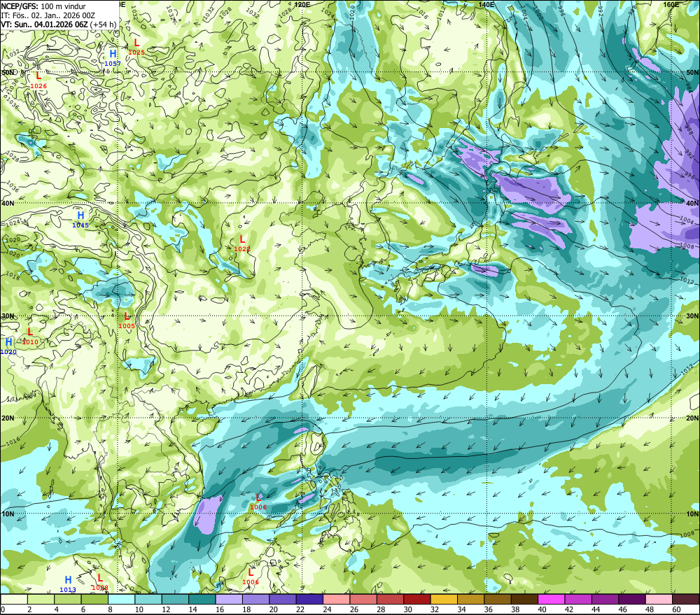Click the L 1025 low pressure marker

[x=136, y=47]
